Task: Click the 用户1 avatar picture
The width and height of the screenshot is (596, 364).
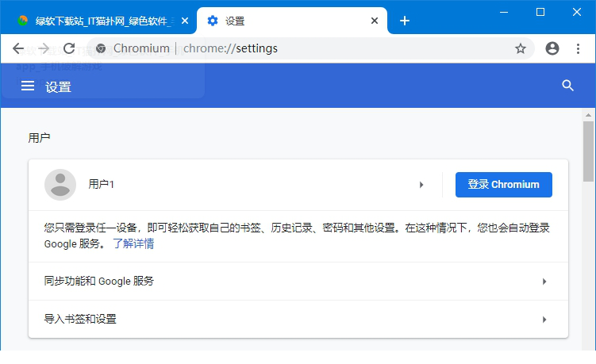Action: [60, 185]
